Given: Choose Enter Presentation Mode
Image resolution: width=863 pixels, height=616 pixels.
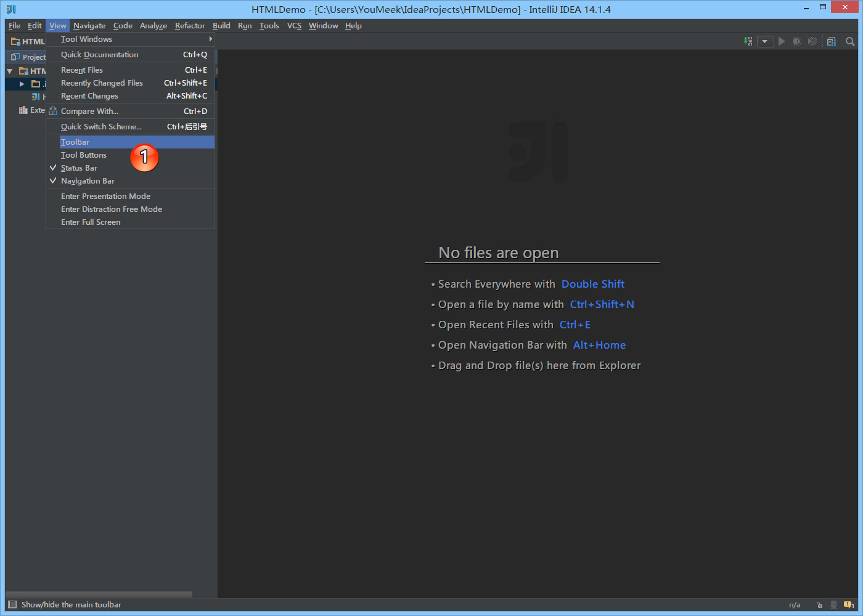Looking at the screenshot, I should tap(105, 197).
